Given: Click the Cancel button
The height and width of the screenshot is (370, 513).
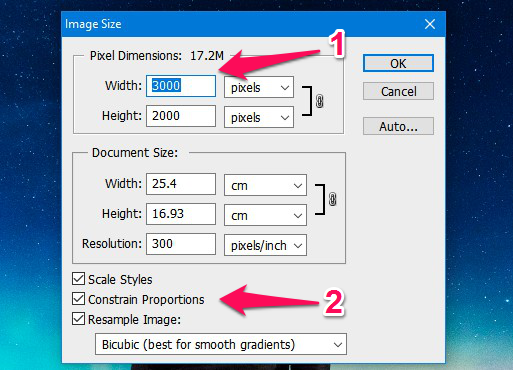Looking at the screenshot, I should coord(398,91).
